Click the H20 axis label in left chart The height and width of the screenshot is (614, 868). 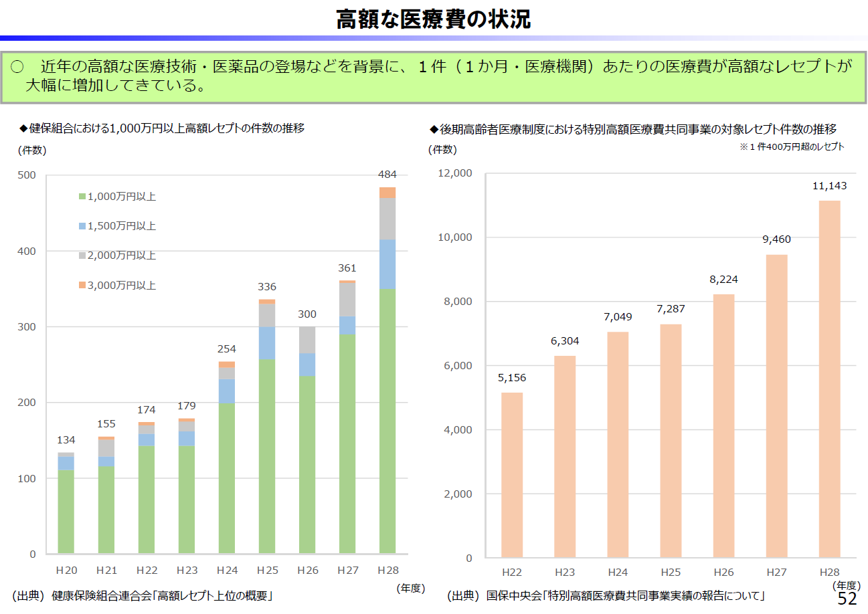(x=66, y=571)
